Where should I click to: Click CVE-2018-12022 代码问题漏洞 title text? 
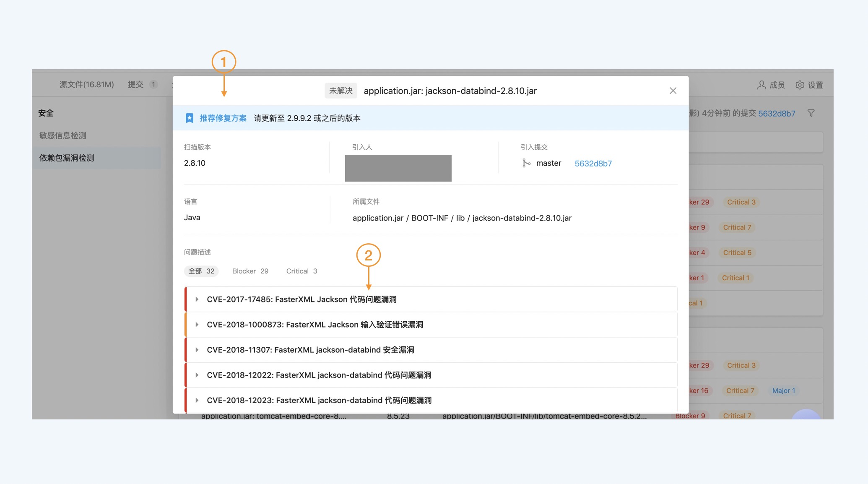click(x=319, y=375)
